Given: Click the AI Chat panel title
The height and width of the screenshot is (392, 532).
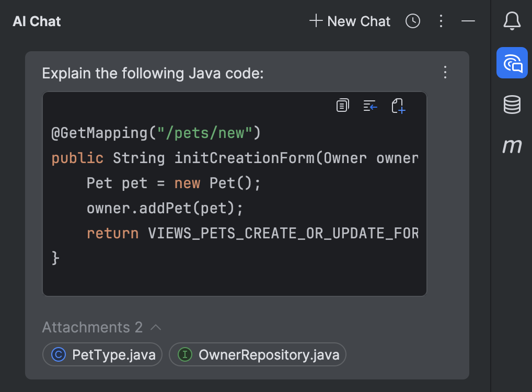Looking at the screenshot, I should click(x=36, y=21).
